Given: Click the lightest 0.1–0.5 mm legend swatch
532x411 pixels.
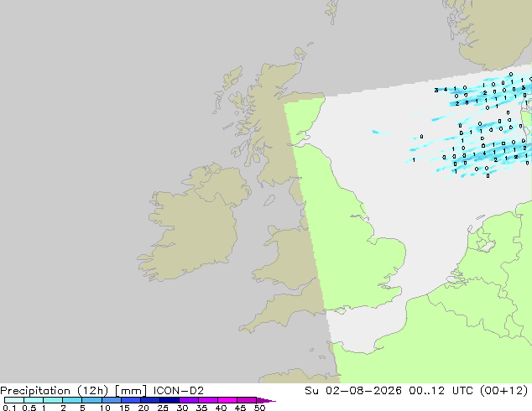Looking at the screenshot, I should point(14,400).
